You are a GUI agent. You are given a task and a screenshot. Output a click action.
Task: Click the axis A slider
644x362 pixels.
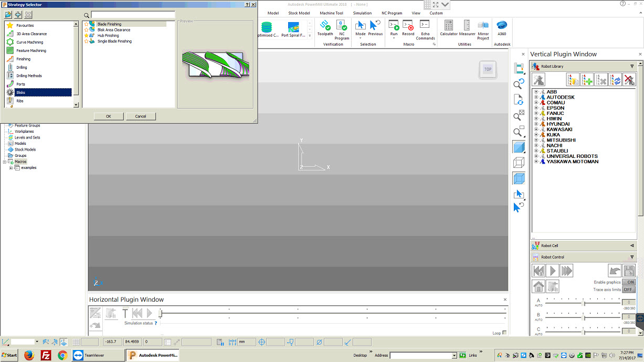coord(584,302)
